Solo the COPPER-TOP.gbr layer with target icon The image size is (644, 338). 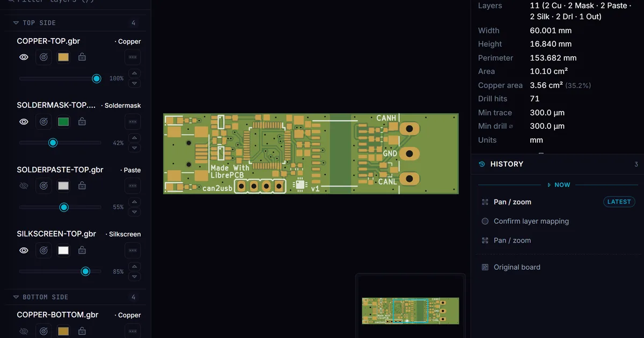[x=44, y=57]
